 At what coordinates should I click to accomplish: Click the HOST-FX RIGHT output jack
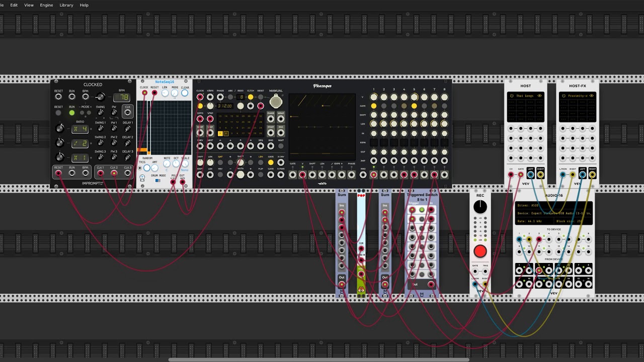(593, 175)
